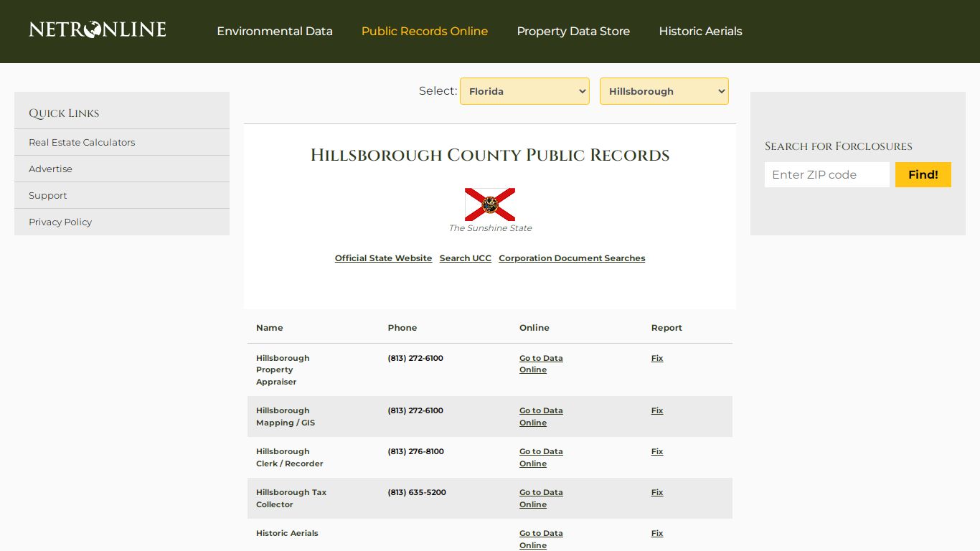Click the Find! foreclosures button
The height and width of the screenshot is (551, 980).
coord(923,174)
